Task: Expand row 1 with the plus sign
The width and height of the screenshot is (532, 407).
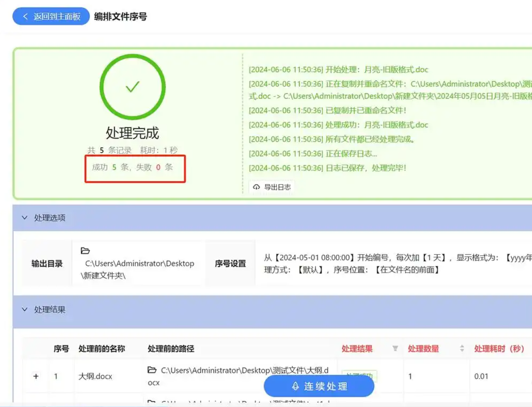Action: coord(36,376)
